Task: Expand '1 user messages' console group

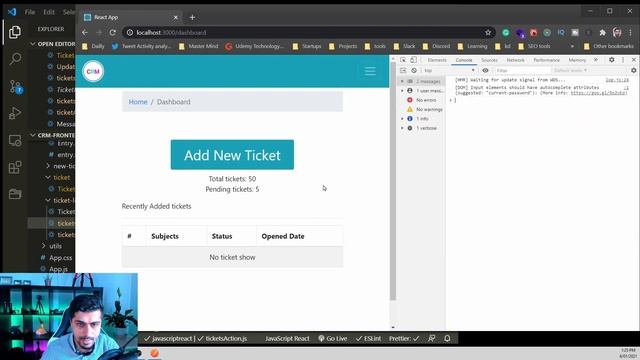Action: point(402,91)
